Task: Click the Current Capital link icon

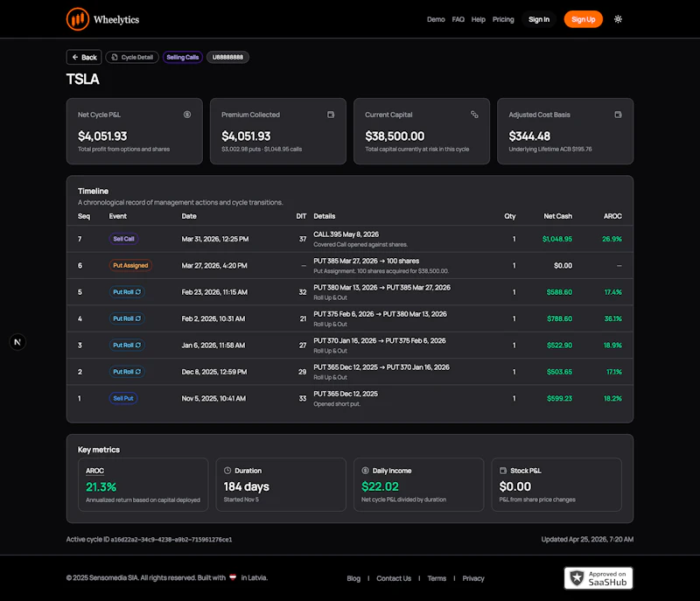Action: click(474, 115)
